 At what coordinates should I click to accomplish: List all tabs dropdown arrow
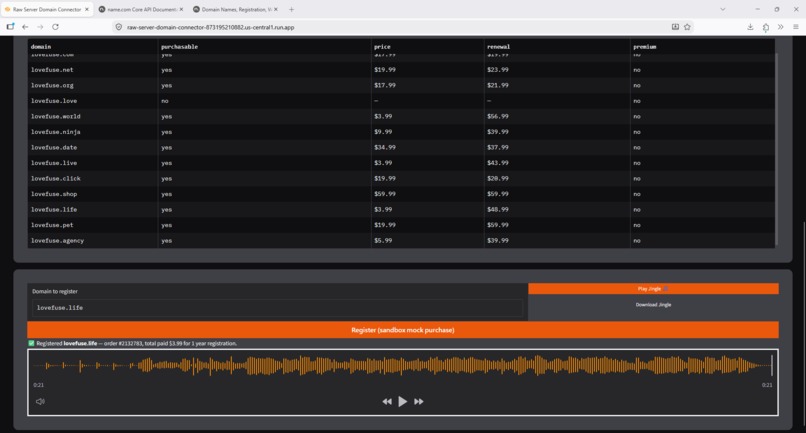point(723,9)
